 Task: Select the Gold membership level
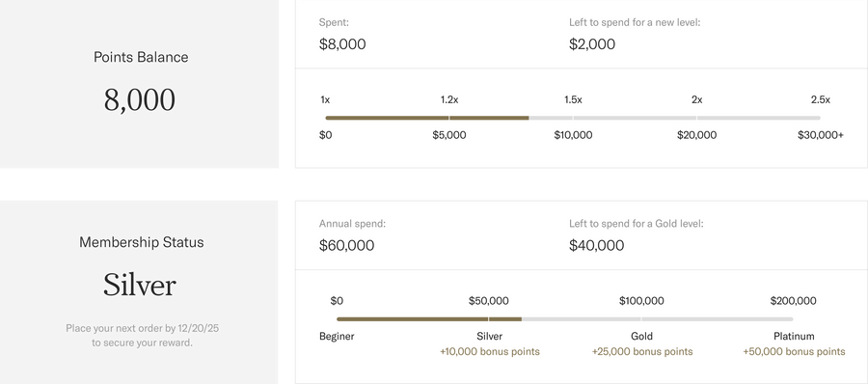(641, 337)
